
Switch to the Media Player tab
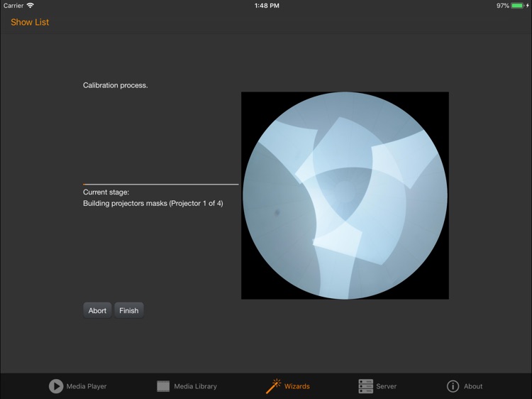pyautogui.click(x=78, y=386)
